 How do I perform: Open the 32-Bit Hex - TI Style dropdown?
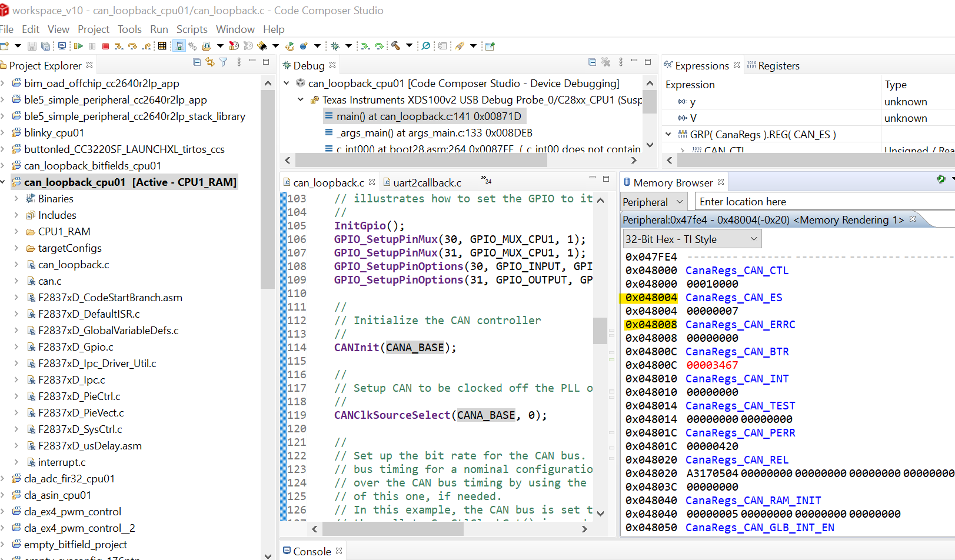(x=691, y=239)
